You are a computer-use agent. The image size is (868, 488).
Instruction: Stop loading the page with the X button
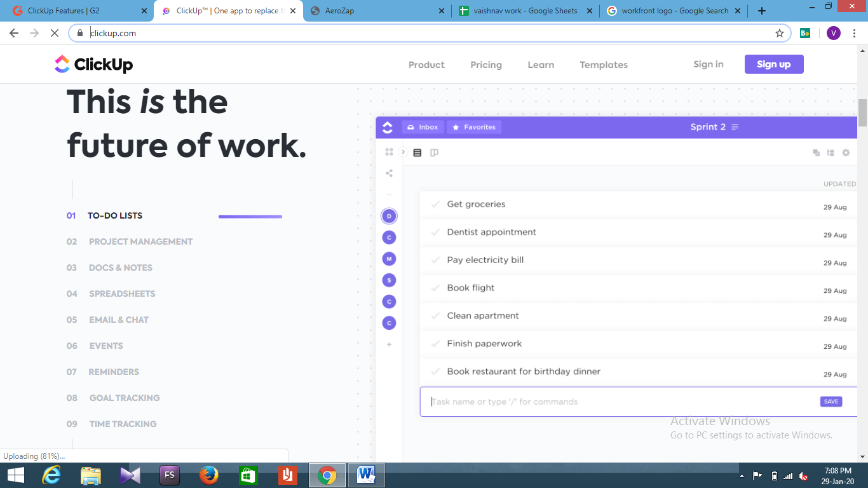55,33
